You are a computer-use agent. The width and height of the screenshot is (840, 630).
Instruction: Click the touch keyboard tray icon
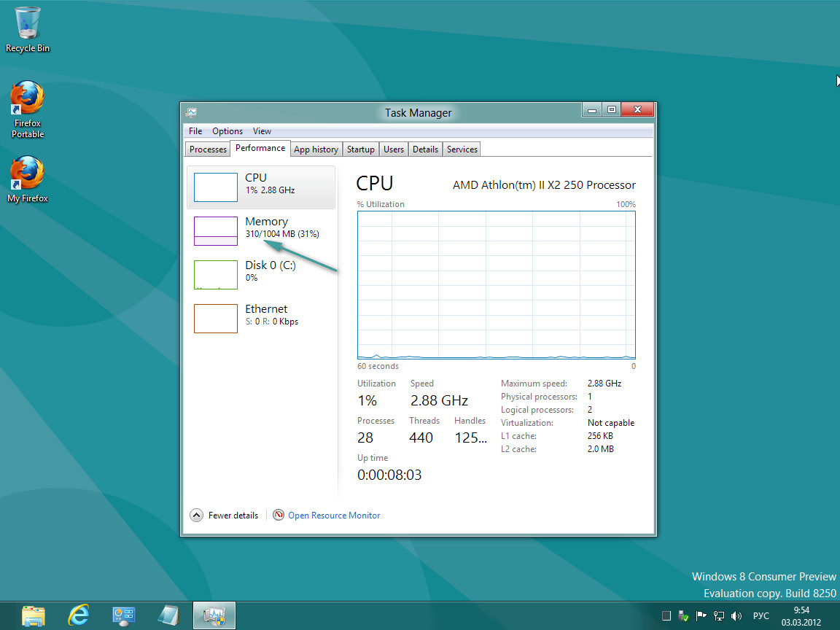[666, 615]
